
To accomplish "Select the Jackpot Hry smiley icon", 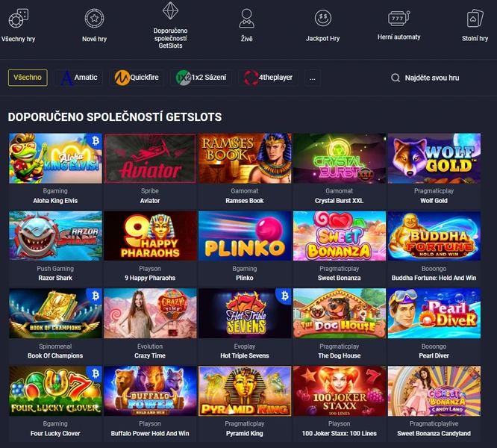I will pos(322,18).
